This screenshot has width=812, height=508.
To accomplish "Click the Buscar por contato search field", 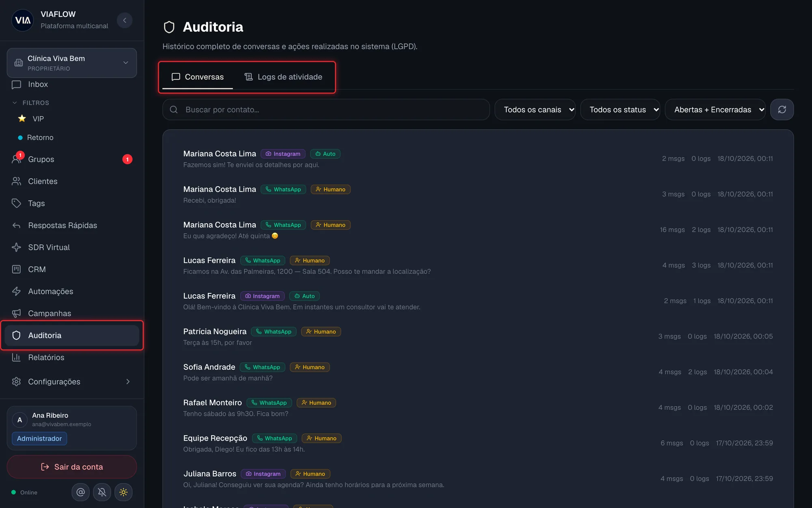I will point(326,110).
